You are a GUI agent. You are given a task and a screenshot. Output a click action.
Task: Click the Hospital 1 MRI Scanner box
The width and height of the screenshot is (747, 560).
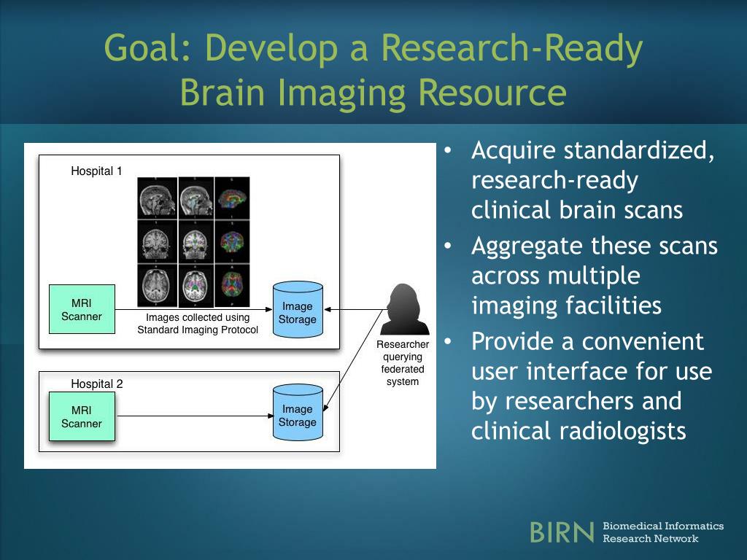[x=82, y=309]
